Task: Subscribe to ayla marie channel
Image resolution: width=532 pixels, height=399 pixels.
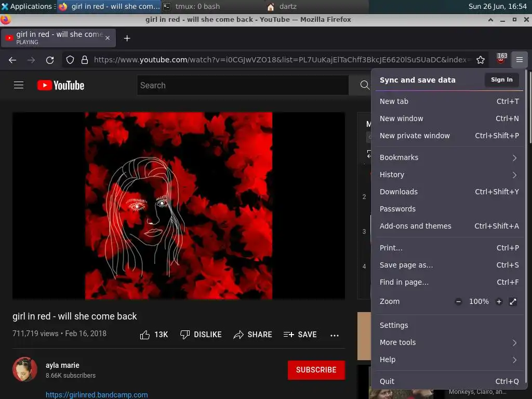Action: click(316, 370)
